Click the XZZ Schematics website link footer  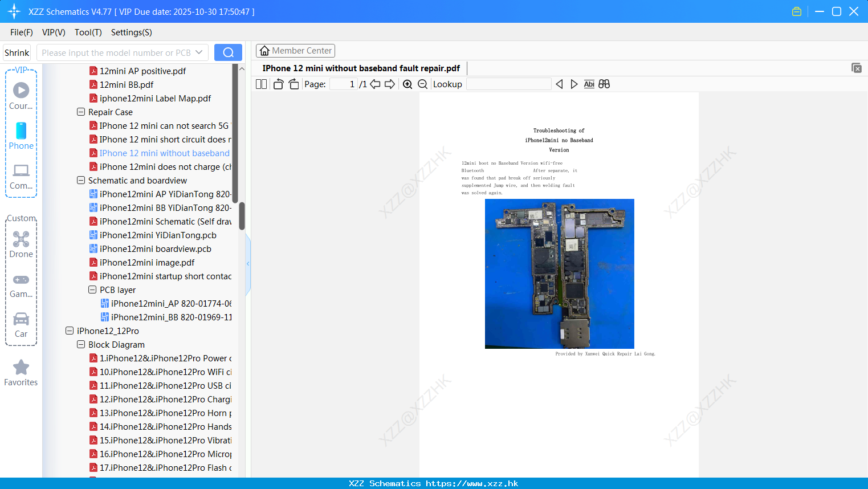click(433, 483)
